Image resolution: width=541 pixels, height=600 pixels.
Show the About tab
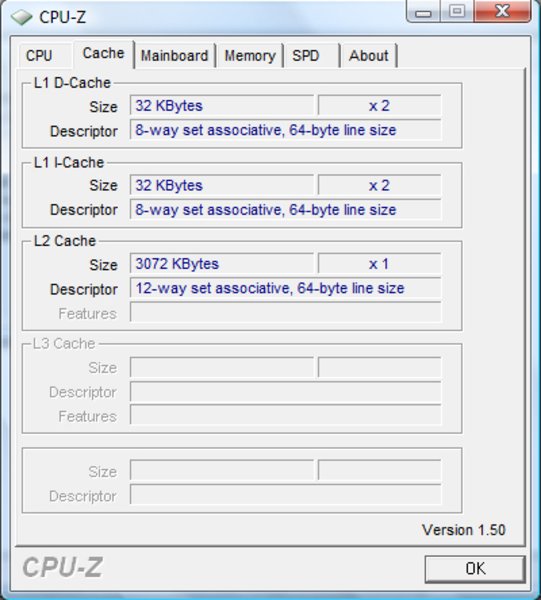coord(369,56)
